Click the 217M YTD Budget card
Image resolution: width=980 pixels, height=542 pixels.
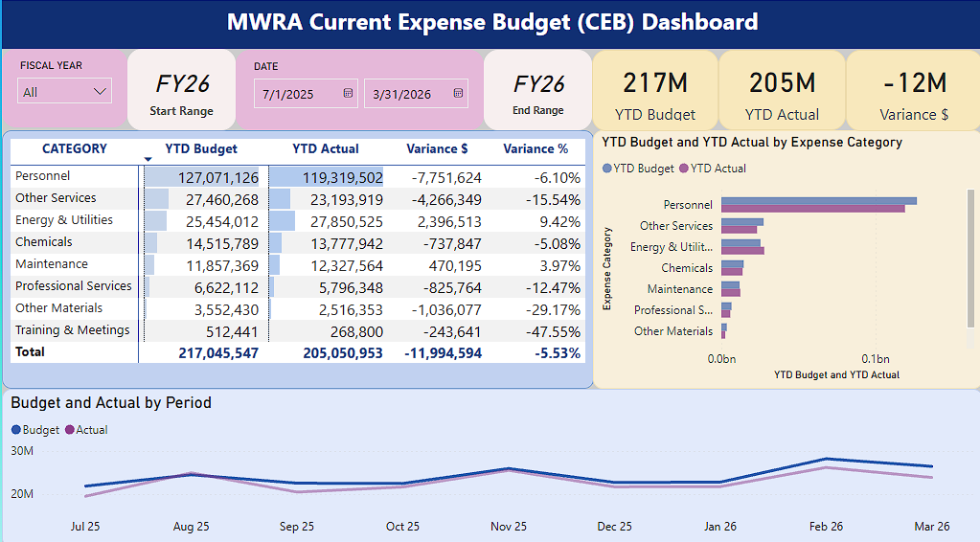655,91
